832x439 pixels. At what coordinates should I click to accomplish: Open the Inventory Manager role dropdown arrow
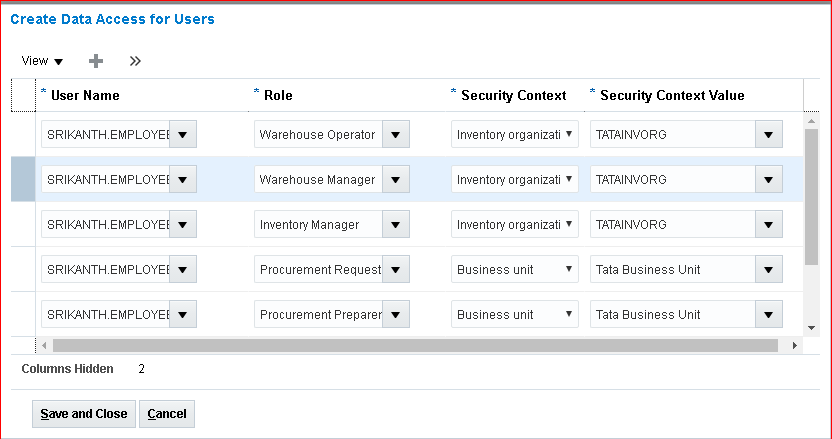point(396,224)
